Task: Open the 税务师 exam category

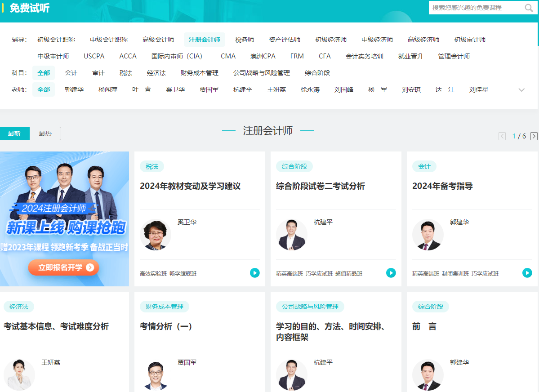Action: (x=244, y=39)
